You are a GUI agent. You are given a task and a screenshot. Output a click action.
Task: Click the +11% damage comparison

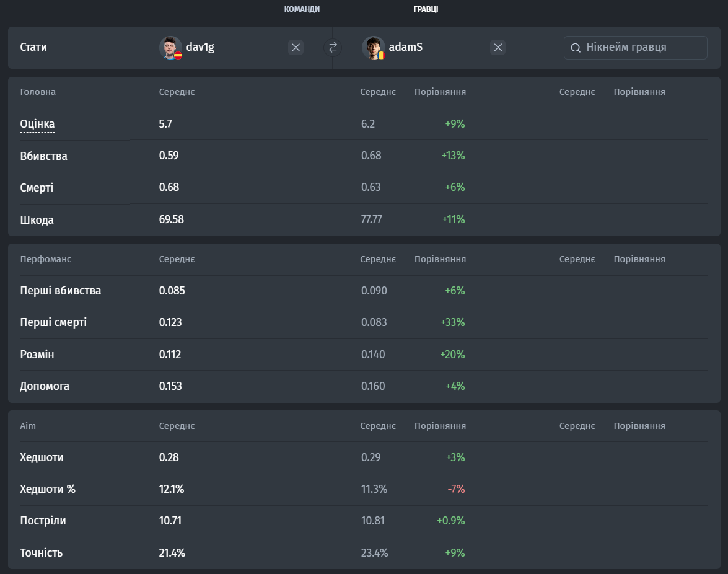coord(454,219)
